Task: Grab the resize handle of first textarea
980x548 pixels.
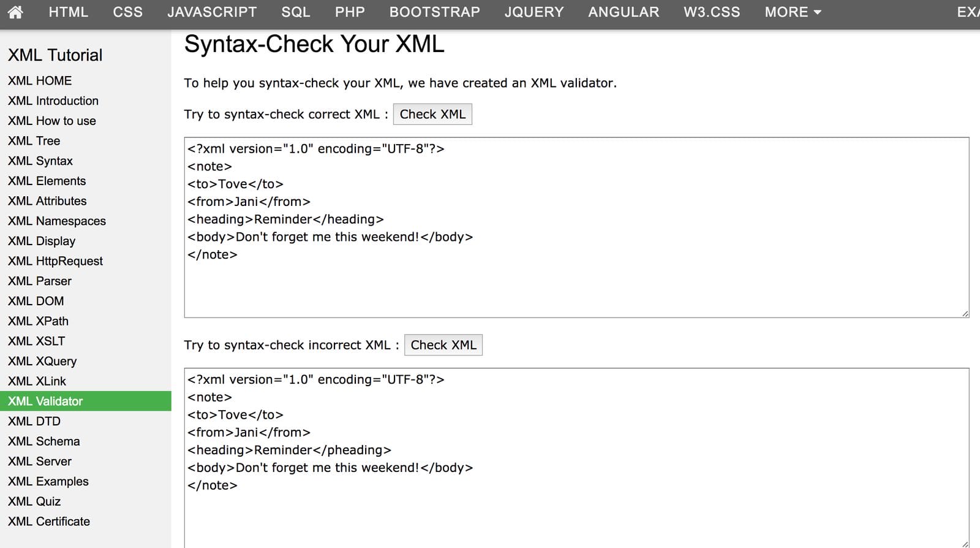Action: (965, 313)
